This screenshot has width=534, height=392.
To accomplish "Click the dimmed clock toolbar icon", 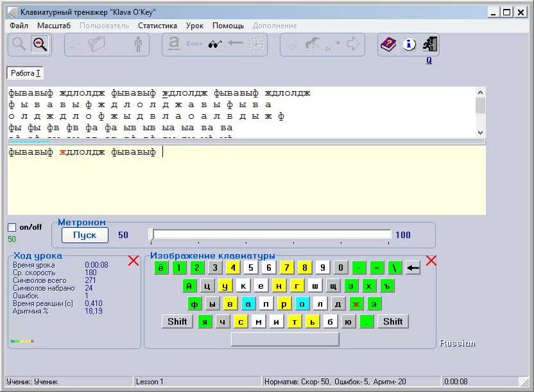I will pos(256,44).
